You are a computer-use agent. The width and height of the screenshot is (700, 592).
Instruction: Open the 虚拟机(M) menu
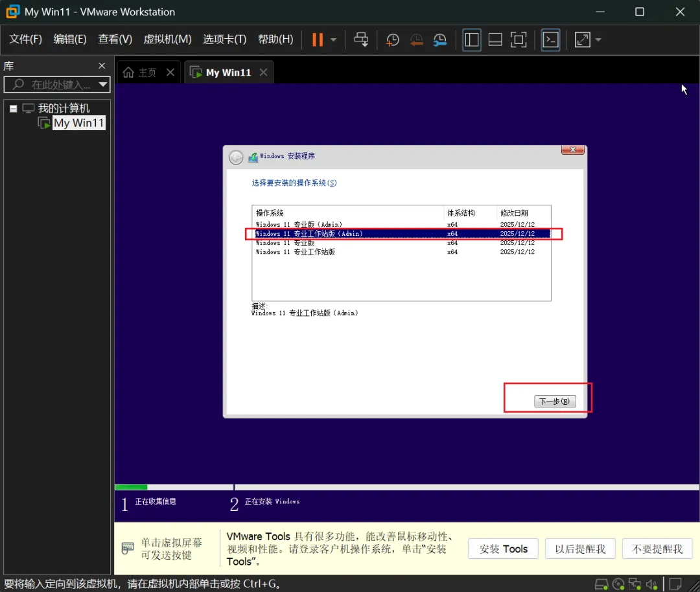click(167, 40)
